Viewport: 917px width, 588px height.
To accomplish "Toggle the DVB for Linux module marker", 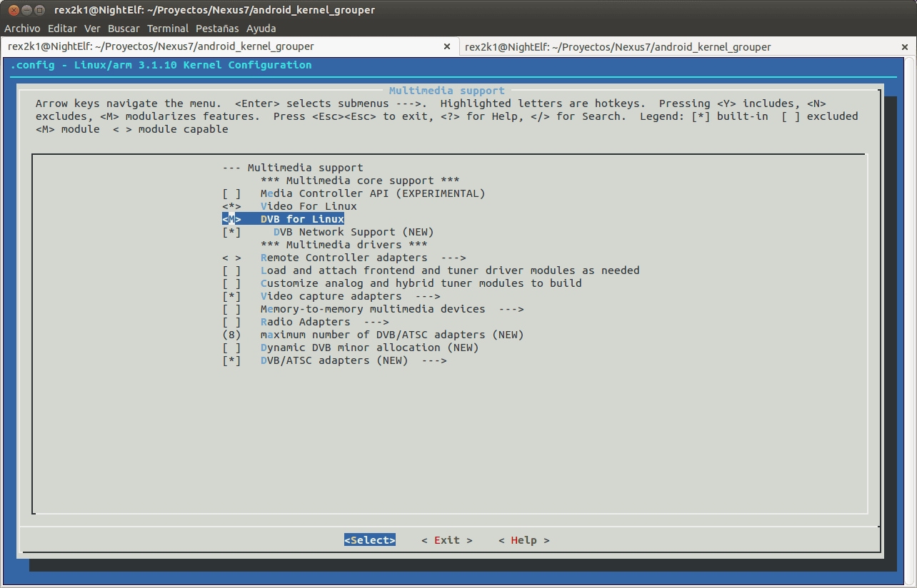I will pos(231,219).
